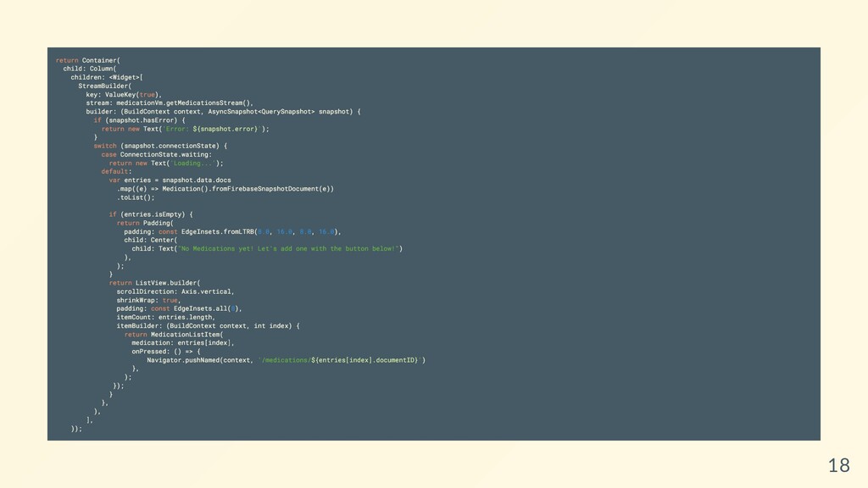Viewport: 868px width, 488px height.
Task: Select 'if (entries.isEmpty) {' line
Action: [x=151, y=214]
